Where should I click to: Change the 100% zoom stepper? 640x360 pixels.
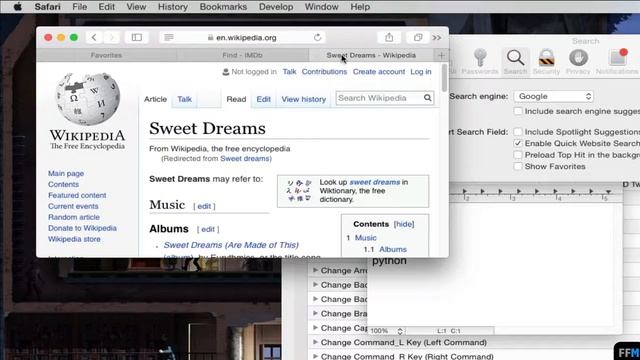coord(400,331)
